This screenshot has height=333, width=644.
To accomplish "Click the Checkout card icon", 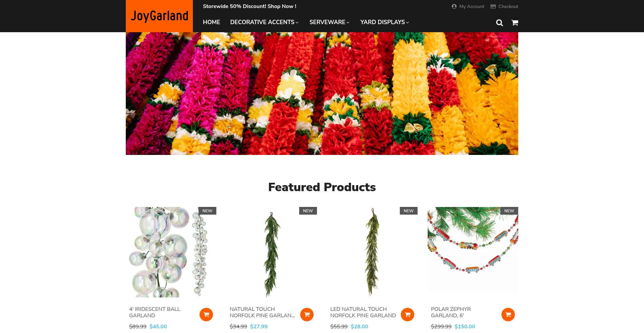I will tap(493, 6).
